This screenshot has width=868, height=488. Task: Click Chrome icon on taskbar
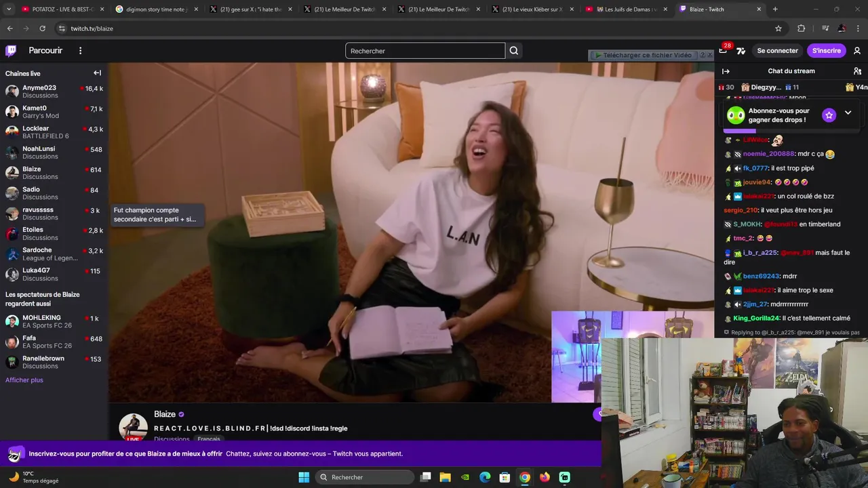coord(525,477)
